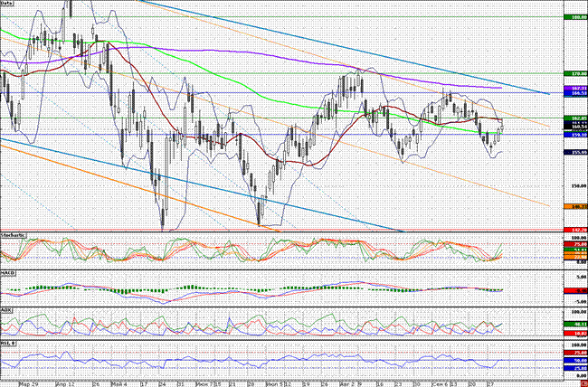The height and width of the screenshot is (387, 588).
Task: Click the Июн 7 date label on the time axis
Action: (205, 382)
